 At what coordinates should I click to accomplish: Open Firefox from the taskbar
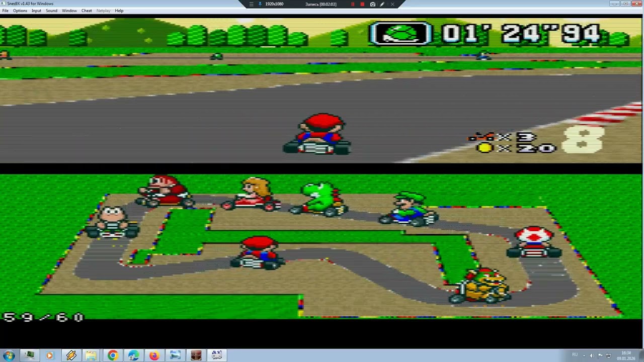[154, 355]
